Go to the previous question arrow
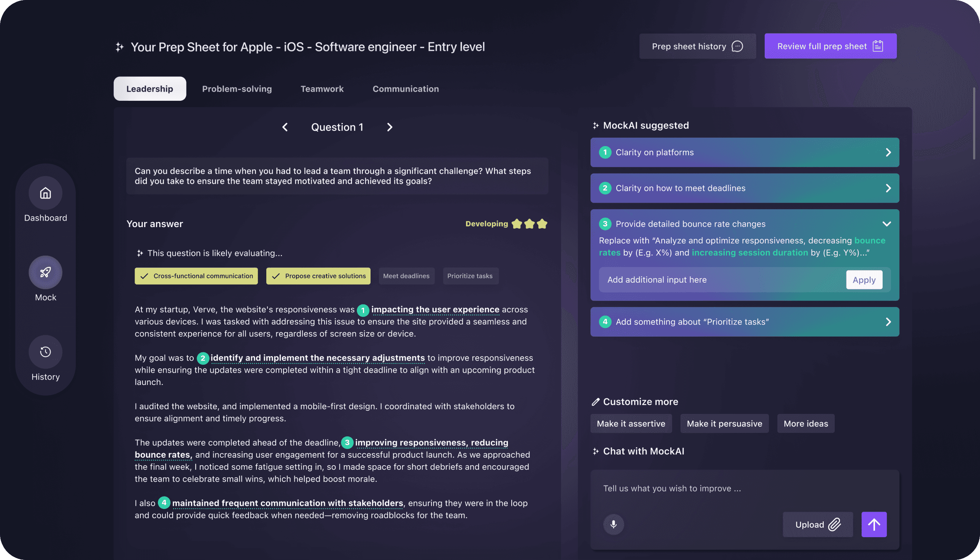 click(x=285, y=127)
